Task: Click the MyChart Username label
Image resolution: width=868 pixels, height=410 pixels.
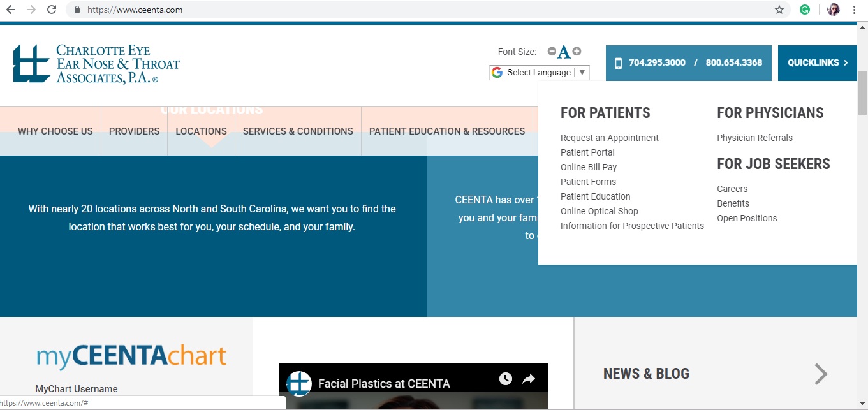Action: pos(77,389)
